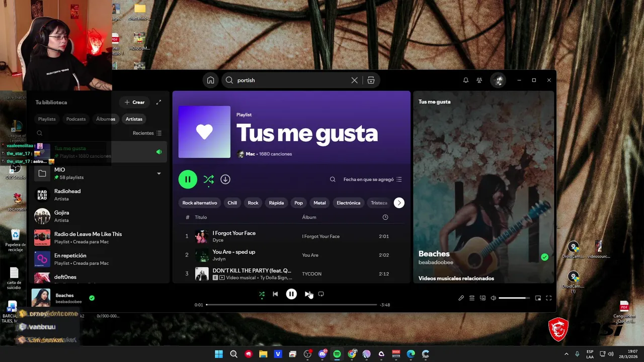Click Beaches album thumbnail in player bar

point(41,298)
